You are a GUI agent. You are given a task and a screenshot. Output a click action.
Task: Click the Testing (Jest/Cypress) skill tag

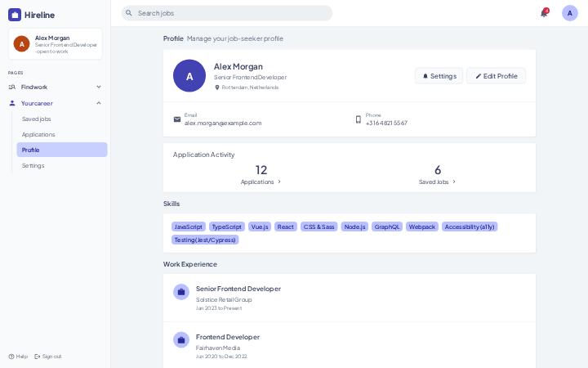[205, 240]
